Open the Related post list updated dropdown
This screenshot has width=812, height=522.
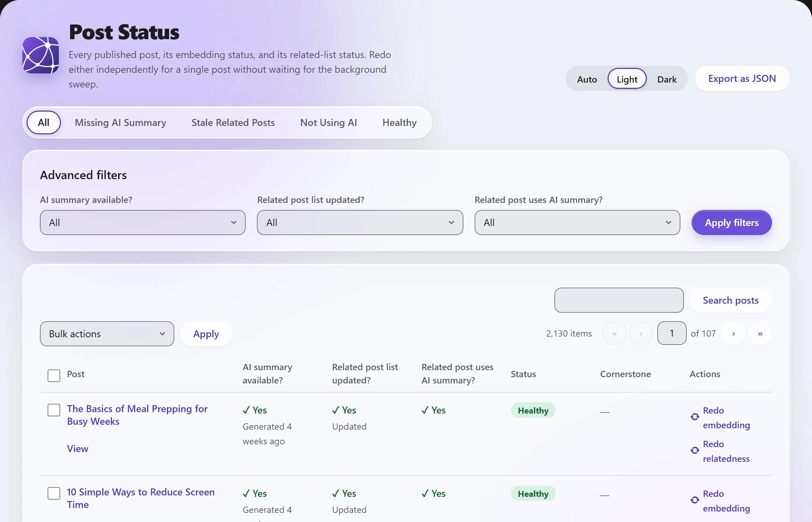click(360, 223)
